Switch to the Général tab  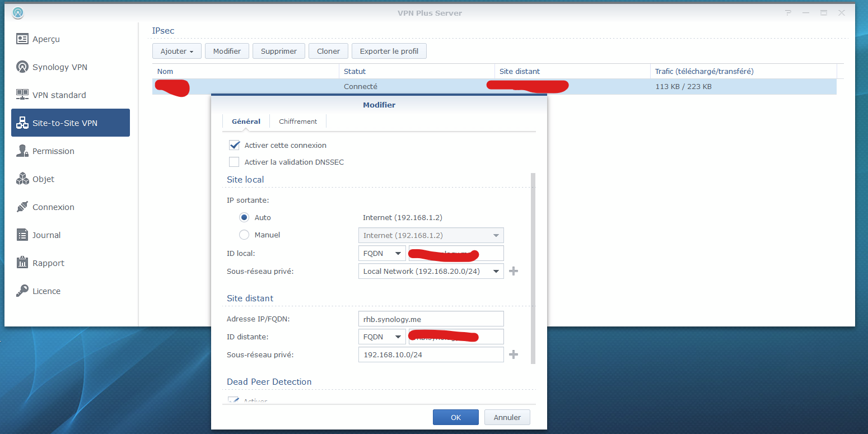pos(246,122)
